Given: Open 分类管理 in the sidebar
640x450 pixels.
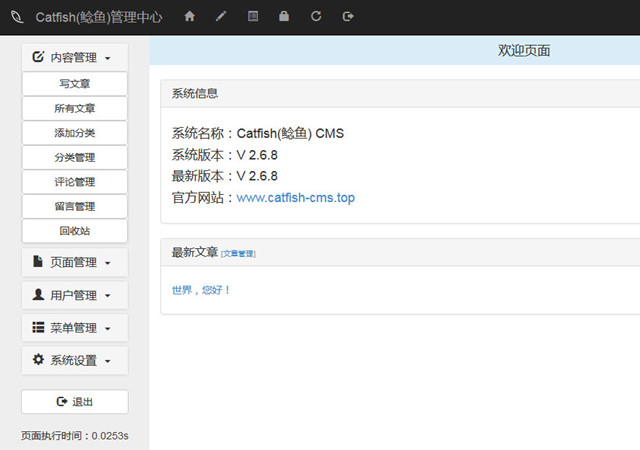Looking at the screenshot, I should point(75,157).
